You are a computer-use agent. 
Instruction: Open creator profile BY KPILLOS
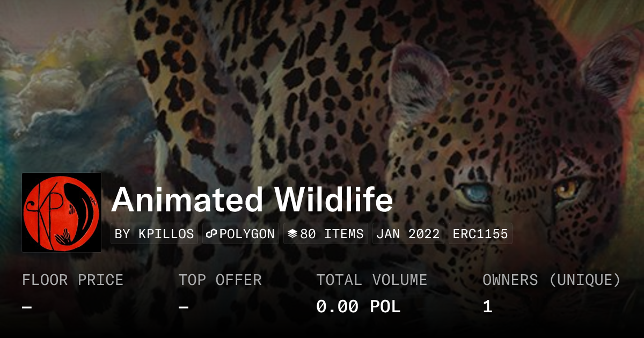155,234
